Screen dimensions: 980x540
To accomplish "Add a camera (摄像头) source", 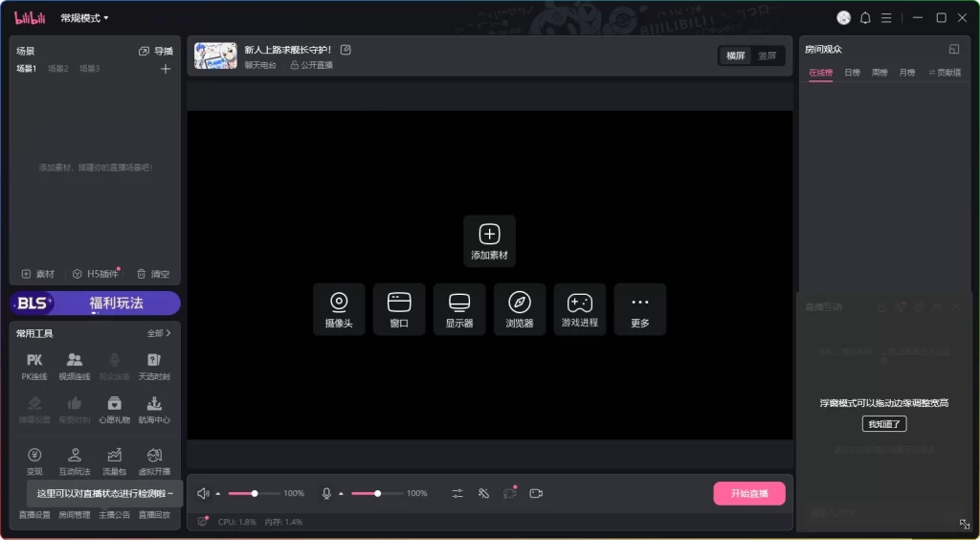I will tap(339, 309).
